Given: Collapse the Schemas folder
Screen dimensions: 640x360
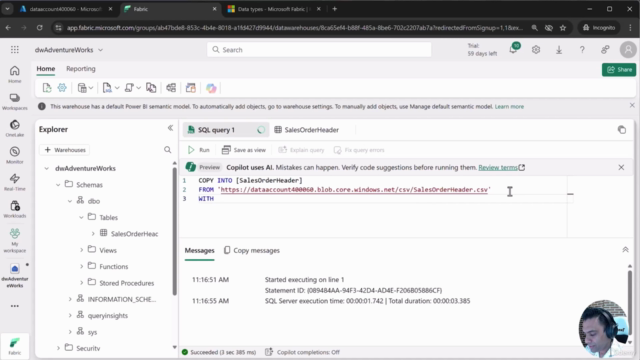Looking at the screenshot, I should [58, 185].
